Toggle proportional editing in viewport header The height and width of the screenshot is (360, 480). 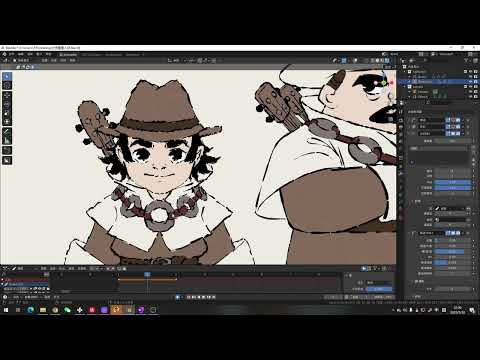(x=214, y=60)
